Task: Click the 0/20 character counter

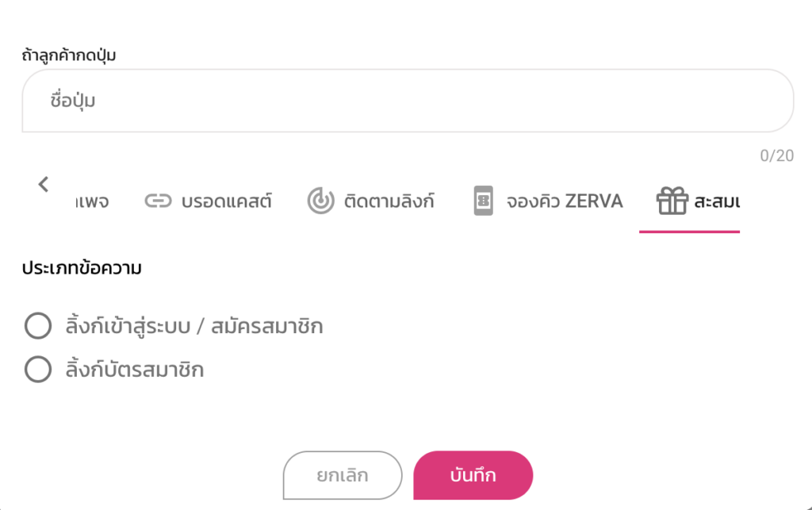Action: (x=776, y=155)
